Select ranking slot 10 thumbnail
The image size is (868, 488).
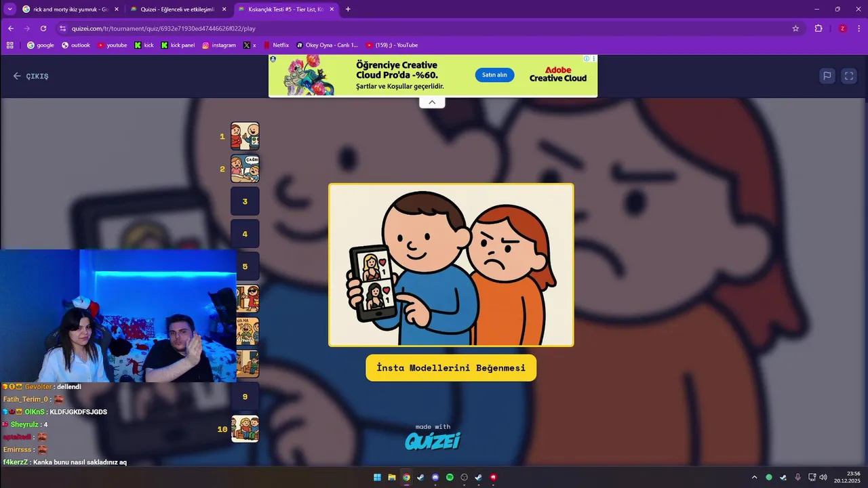click(x=245, y=429)
